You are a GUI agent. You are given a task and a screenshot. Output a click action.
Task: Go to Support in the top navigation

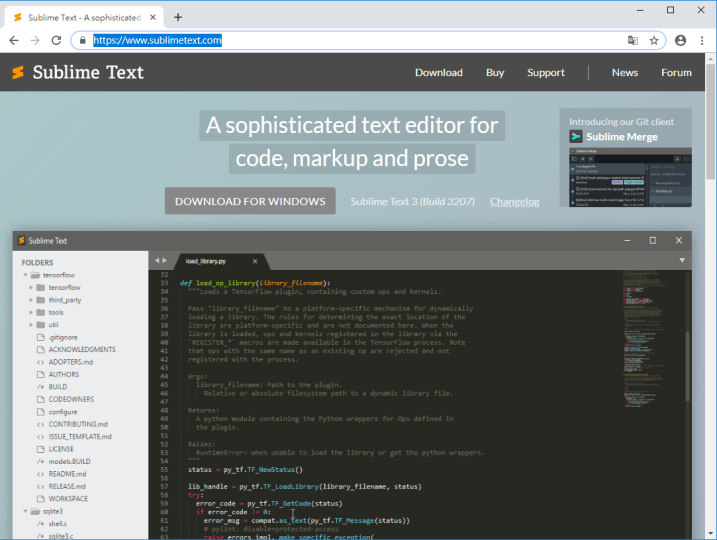(546, 72)
